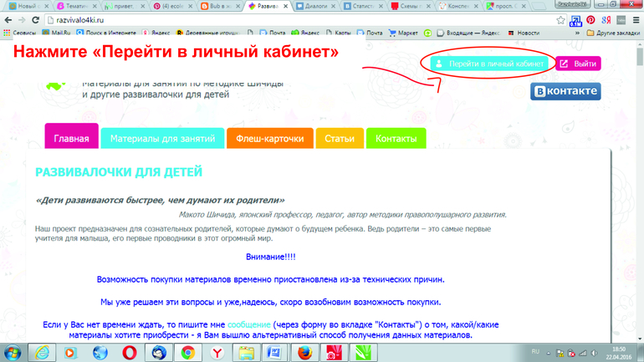Open Microsoft Word from the taskbar

coord(275,353)
